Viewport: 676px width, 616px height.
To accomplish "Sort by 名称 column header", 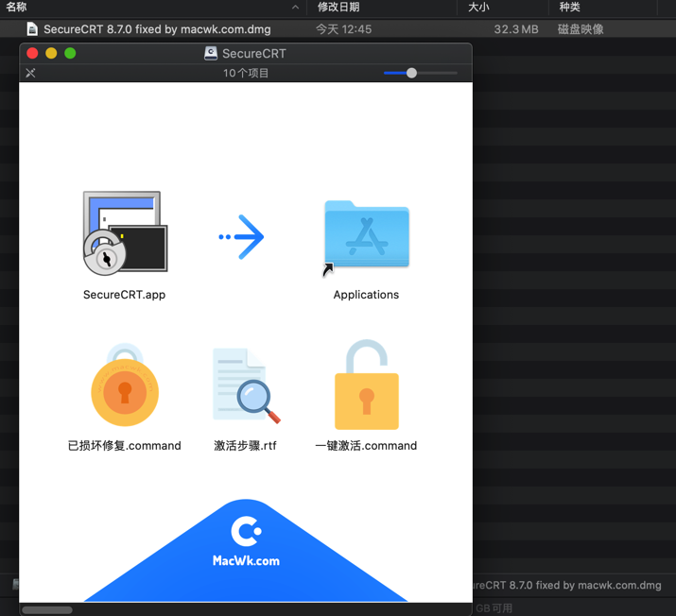I will coord(16,7).
